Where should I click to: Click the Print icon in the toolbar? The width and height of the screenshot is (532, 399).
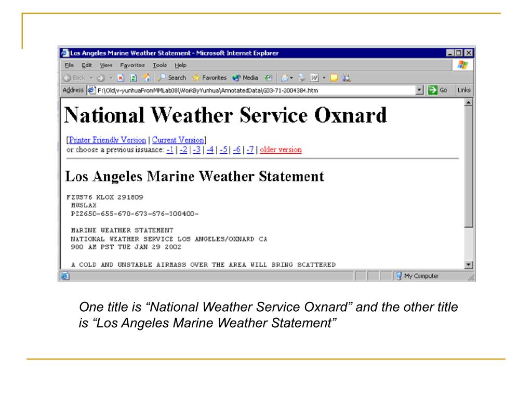pos(301,78)
